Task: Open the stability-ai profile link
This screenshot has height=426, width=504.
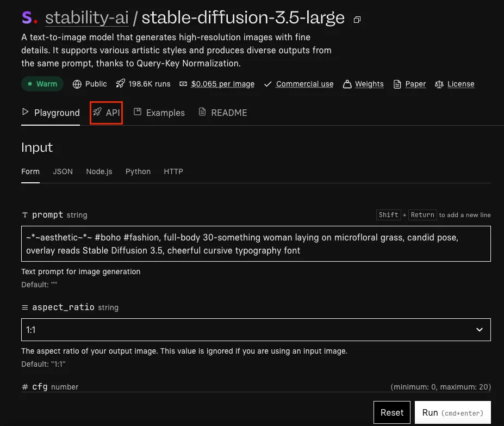Action: (86, 17)
